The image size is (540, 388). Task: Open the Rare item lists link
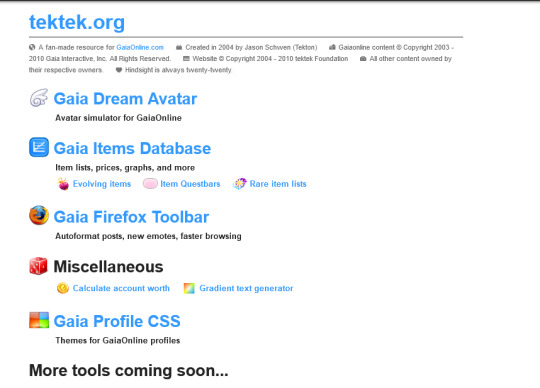tap(278, 184)
